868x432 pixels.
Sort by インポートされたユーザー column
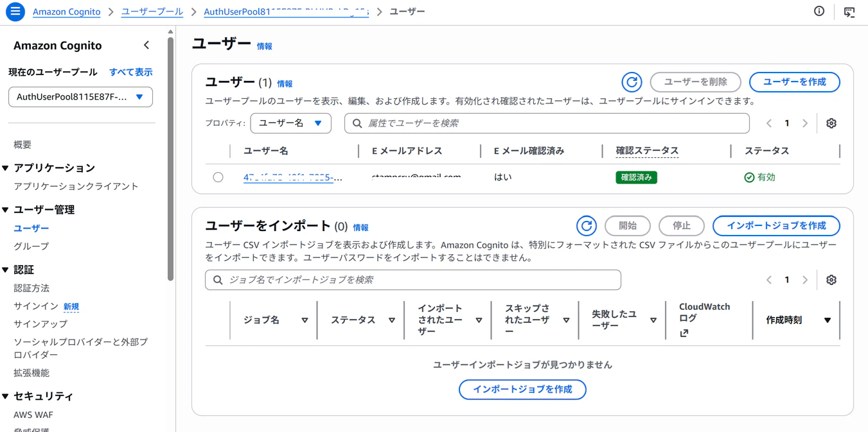[x=479, y=320]
